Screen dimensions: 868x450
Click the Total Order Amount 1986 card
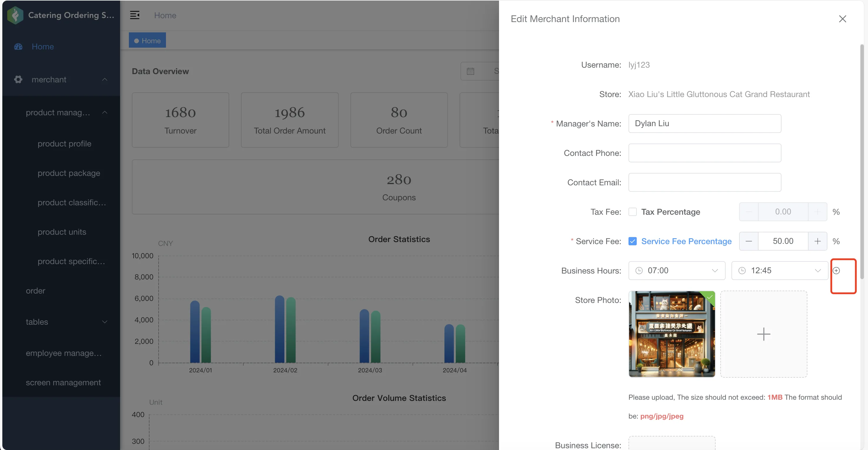290,120
